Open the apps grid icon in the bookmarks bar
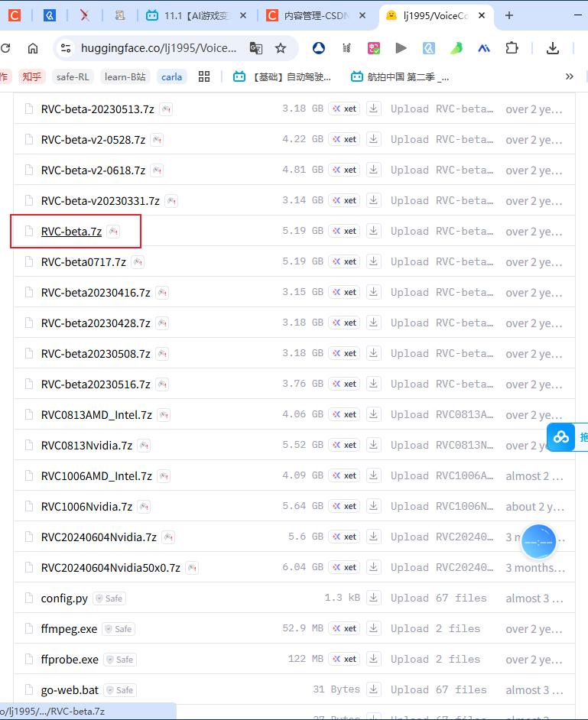 pos(204,76)
